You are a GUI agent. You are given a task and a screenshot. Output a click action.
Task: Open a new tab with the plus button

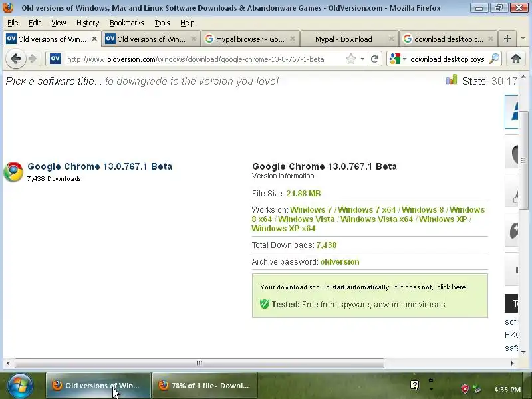click(x=507, y=39)
